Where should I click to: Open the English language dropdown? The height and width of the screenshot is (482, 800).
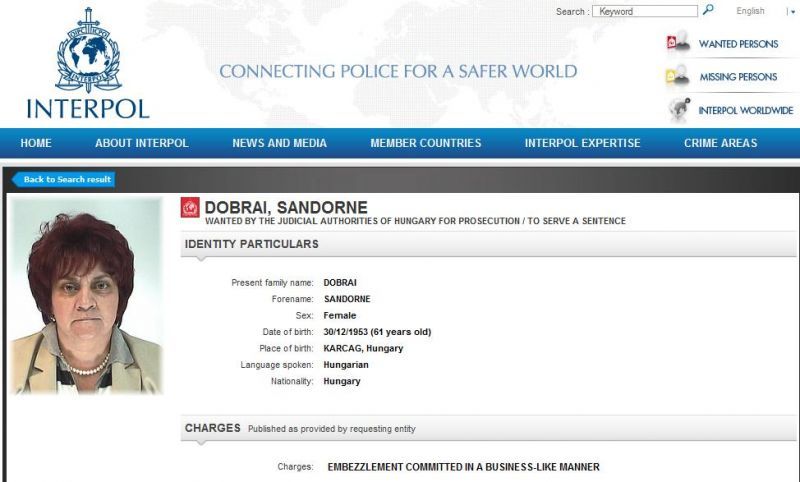(x=751, y=11)
